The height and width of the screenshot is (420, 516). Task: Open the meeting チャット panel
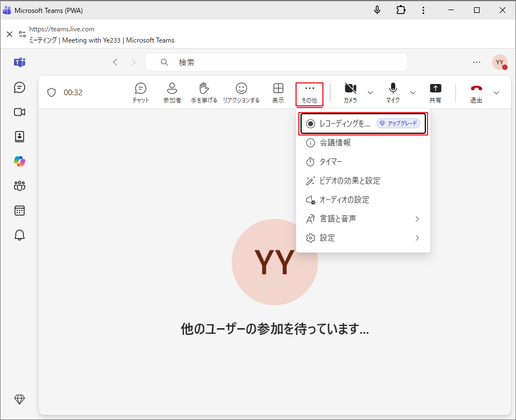coord(141,93)
